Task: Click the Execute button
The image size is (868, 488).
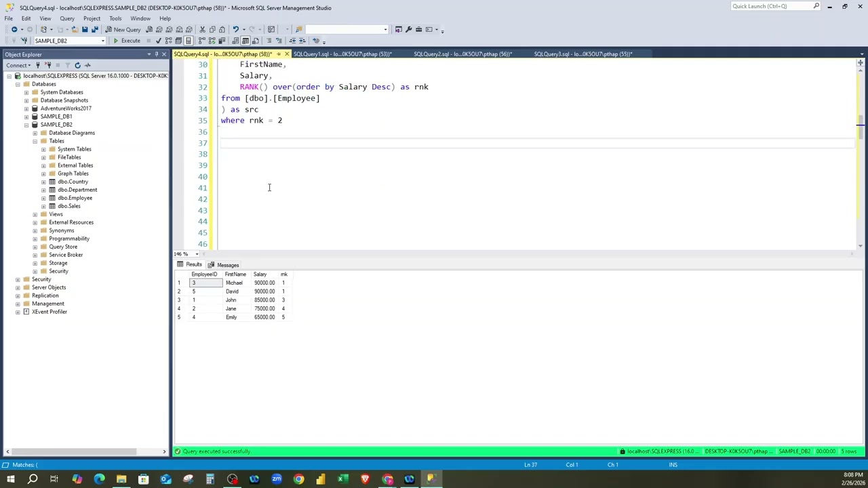Action: point(127,41)
